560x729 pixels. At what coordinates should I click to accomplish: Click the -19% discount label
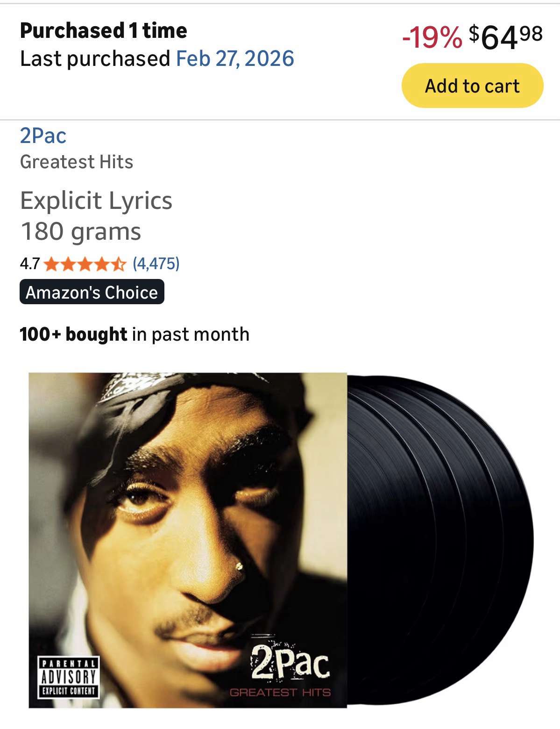pyautogui.click(x=432, y=38)
